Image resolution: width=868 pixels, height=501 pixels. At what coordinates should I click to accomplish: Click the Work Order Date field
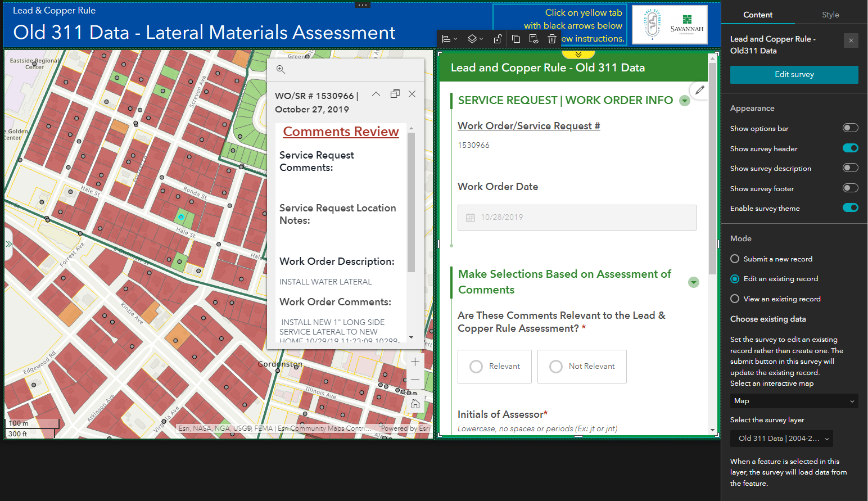coord(577,217)
